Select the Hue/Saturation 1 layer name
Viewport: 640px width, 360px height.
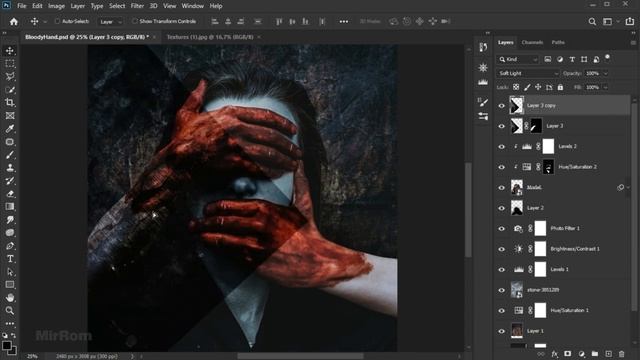pyautogui.click(x=570, y=310)
